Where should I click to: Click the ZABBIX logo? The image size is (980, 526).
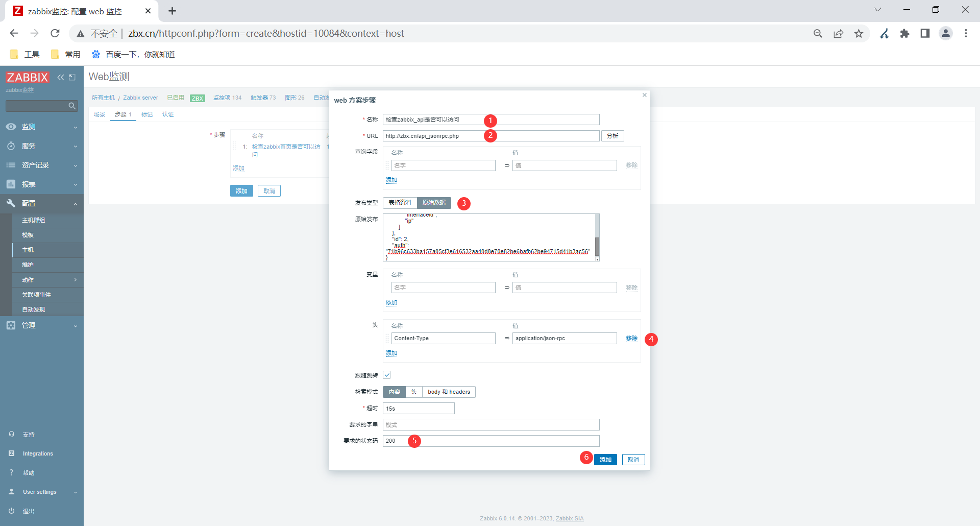tap(28, 77)
